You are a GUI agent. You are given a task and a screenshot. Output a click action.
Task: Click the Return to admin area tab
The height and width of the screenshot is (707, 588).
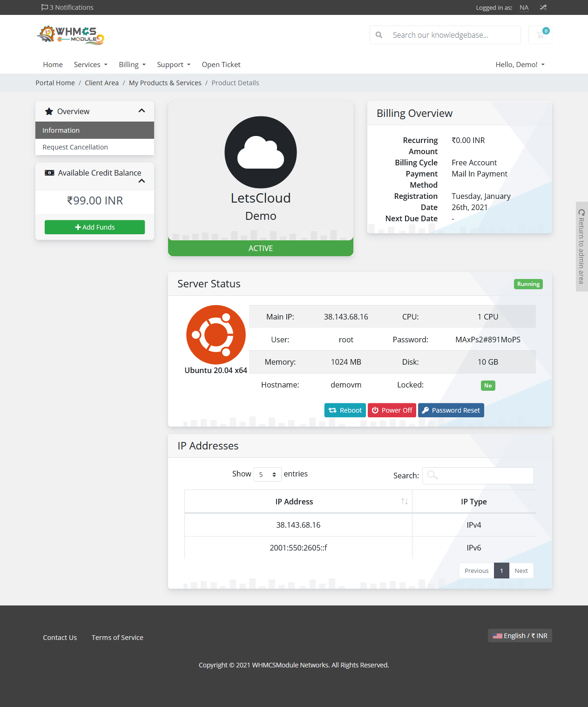(x=581, y=246)
